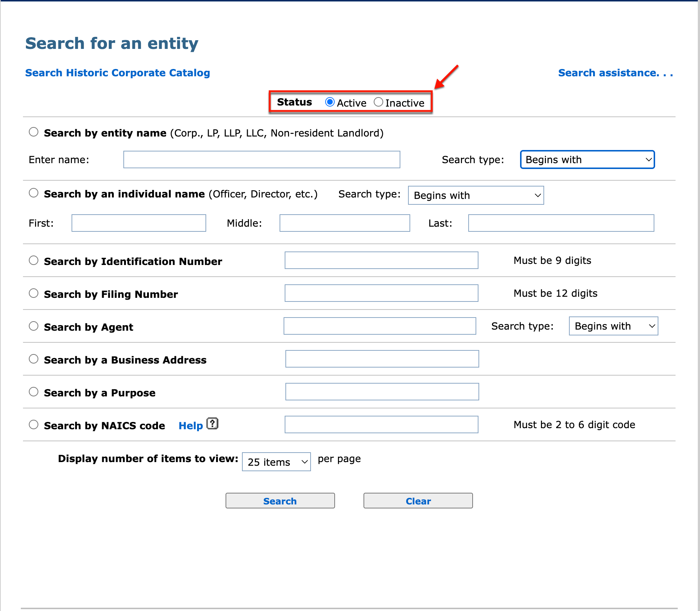Click the Purpose input field
Screen dimensions: 700x611
click(x=382, y=392)
